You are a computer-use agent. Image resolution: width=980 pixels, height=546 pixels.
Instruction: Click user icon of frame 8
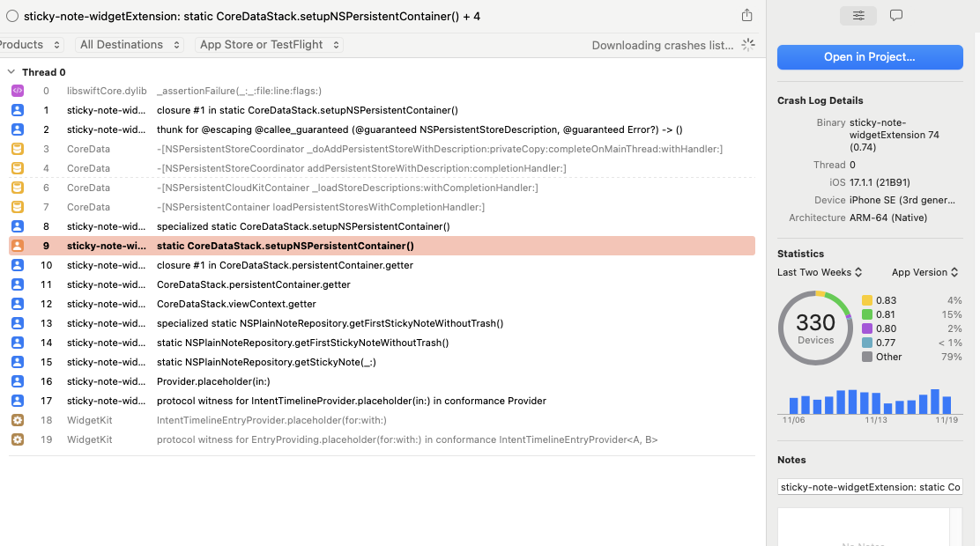(18, 226)
